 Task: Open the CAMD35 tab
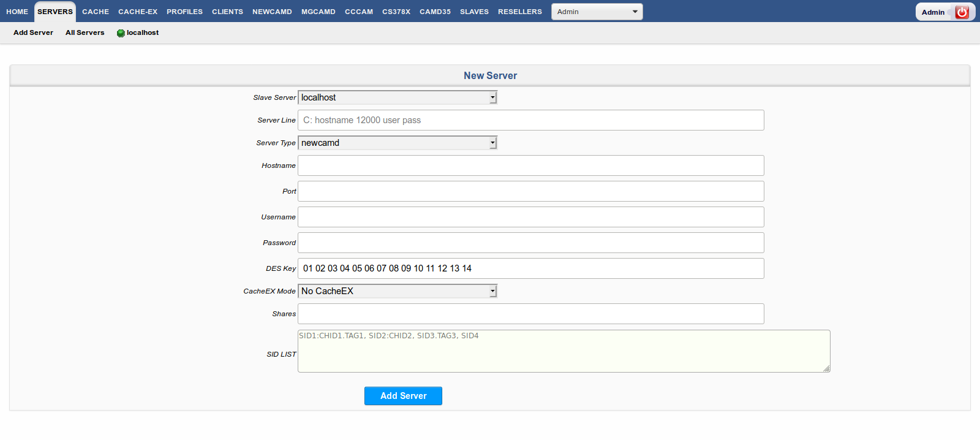coord(435,12)
